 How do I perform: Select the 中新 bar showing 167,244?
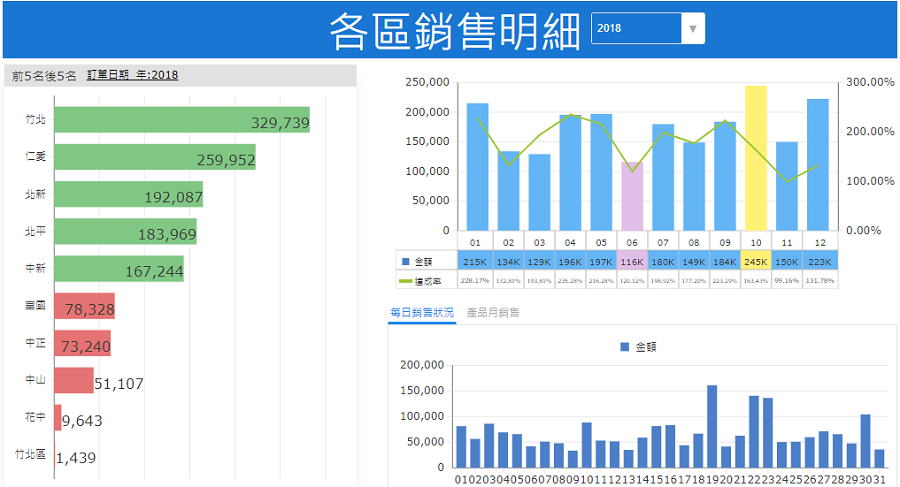[119, 269]
